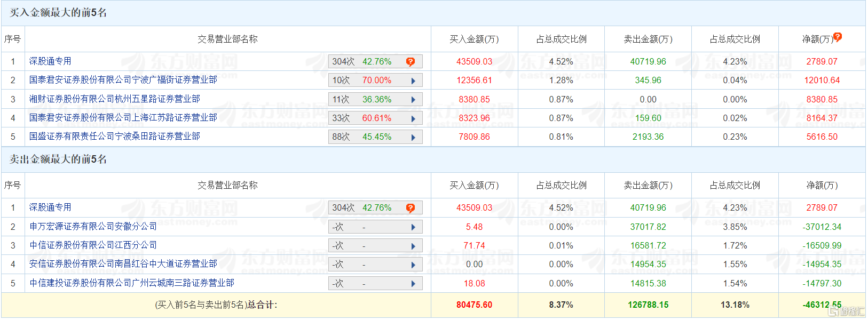The image size is (868, 320).
Task: Expand arrow in 中信建投广州云城南三路 row
Action: [413, 284]
